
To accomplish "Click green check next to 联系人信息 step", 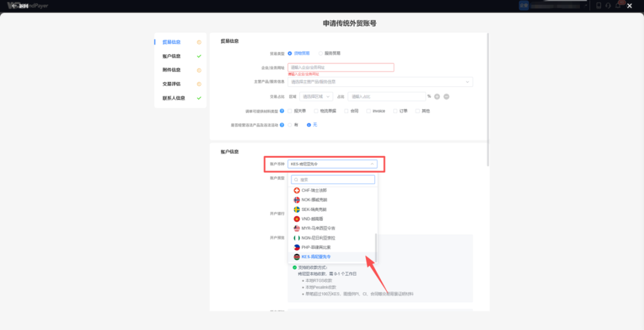I will [199, 98].
